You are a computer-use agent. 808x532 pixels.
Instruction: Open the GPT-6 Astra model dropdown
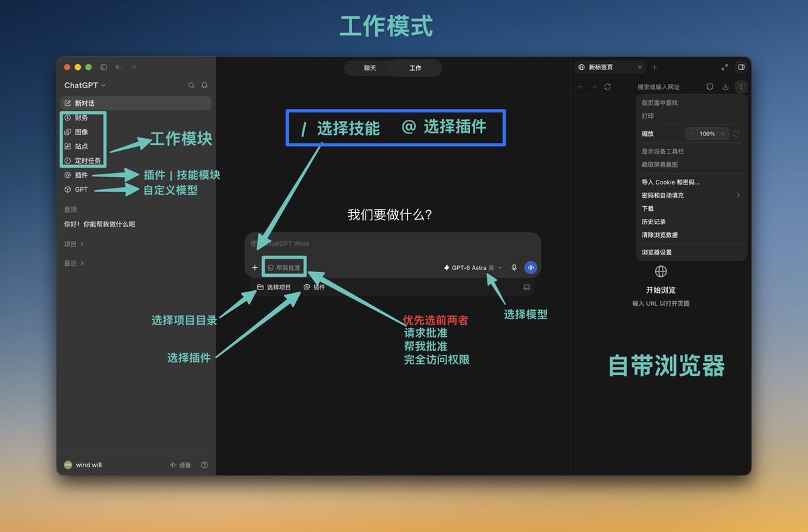(x=473, y=267)
